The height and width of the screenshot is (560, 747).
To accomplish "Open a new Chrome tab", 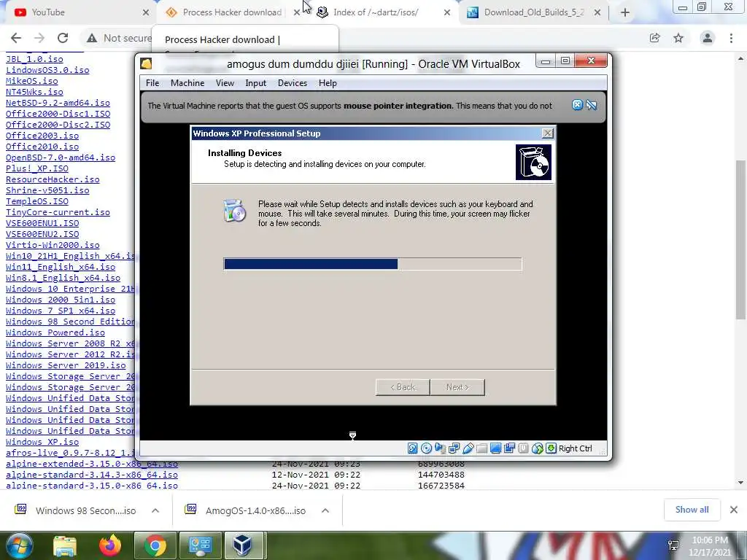I will [625, 12].
